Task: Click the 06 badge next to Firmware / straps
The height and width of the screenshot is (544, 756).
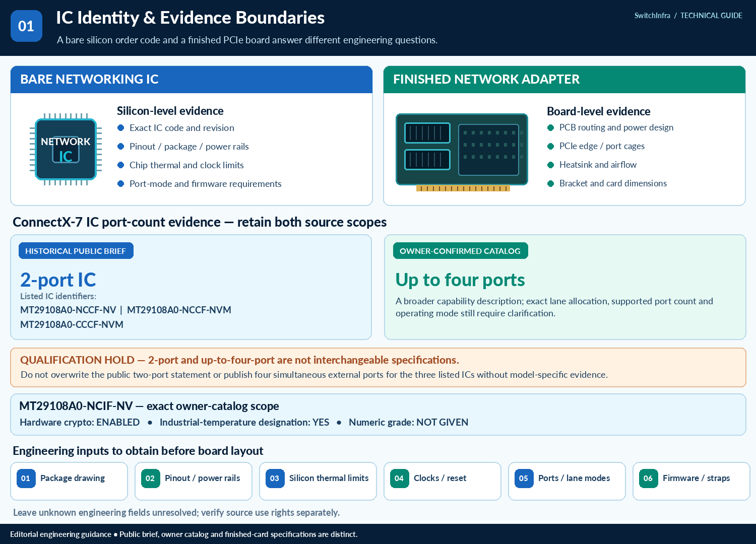Action: coord(648,479)
